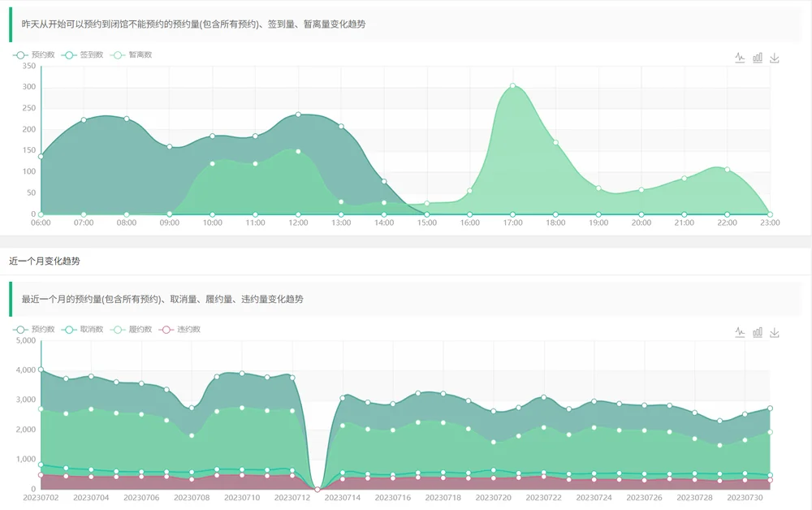Toggle 签到数 legend series
Screen dimensions: 812x510
point(82,55)
